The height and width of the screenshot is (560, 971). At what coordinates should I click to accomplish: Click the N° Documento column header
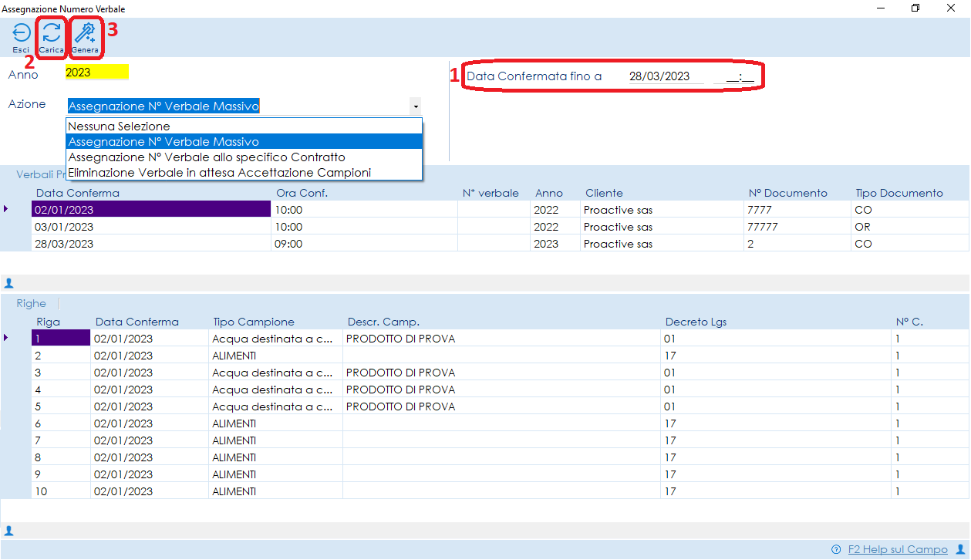(x=787, y=193)
